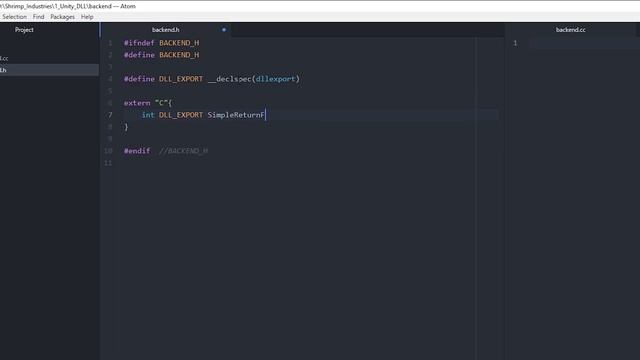Viewport: 640px width, 360px height.
Task: Click the SimpleReturnF text
Action: (x=236, y=115)
